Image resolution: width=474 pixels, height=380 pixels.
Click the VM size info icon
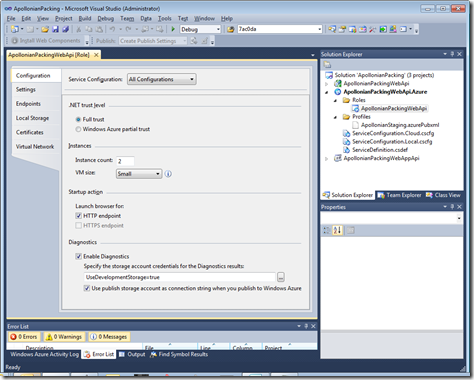[168, 174]
